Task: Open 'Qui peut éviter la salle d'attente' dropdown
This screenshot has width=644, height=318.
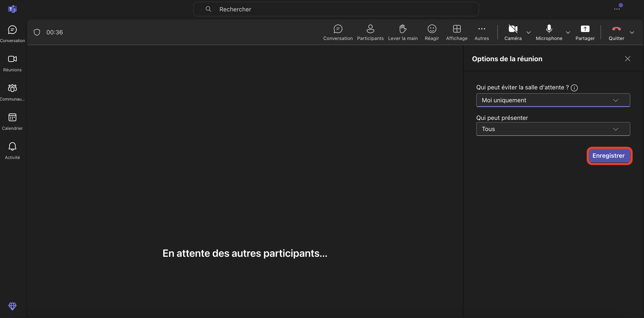Action: (553, 100)
